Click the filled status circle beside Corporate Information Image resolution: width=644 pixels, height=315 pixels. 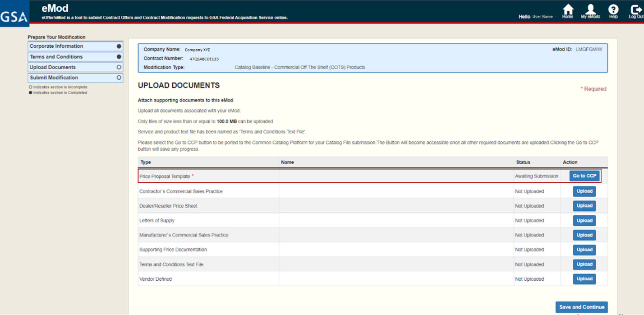119,46
